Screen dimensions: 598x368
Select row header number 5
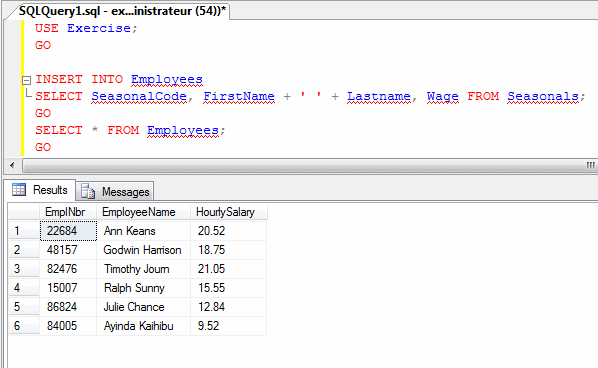[x=24, y=307]
